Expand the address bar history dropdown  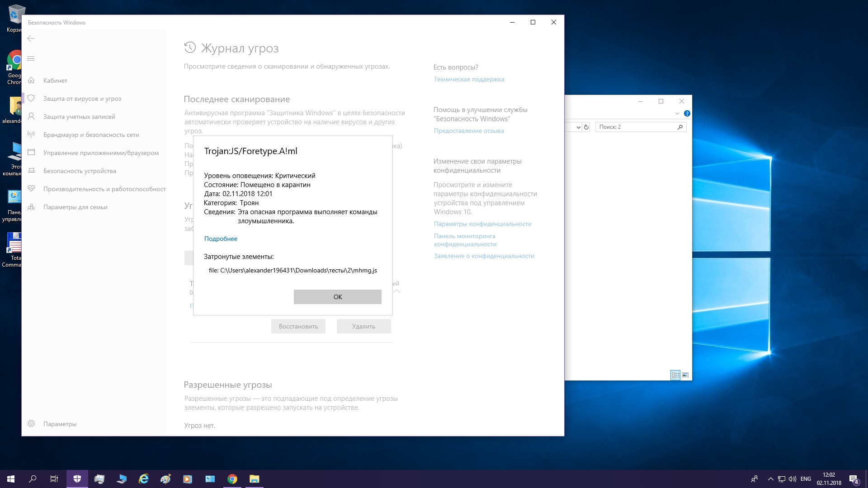(x=578, y=127)
